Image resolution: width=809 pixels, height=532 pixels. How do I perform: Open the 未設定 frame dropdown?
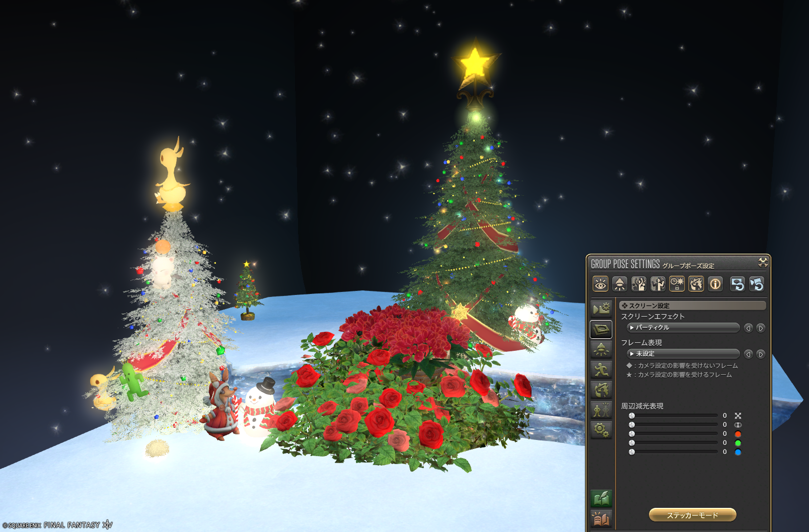coord(683,354)
